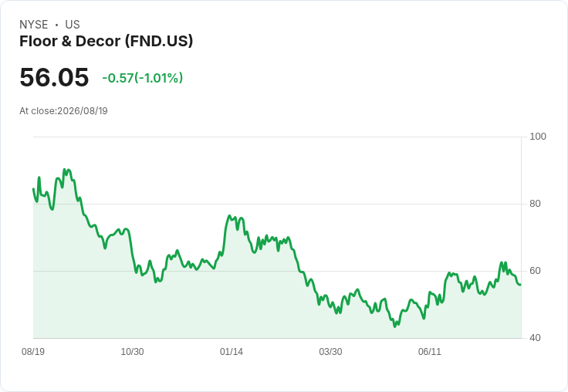
Task: Click the -0.57(-1.01%) price change text
Action: (x=142, y=78)
